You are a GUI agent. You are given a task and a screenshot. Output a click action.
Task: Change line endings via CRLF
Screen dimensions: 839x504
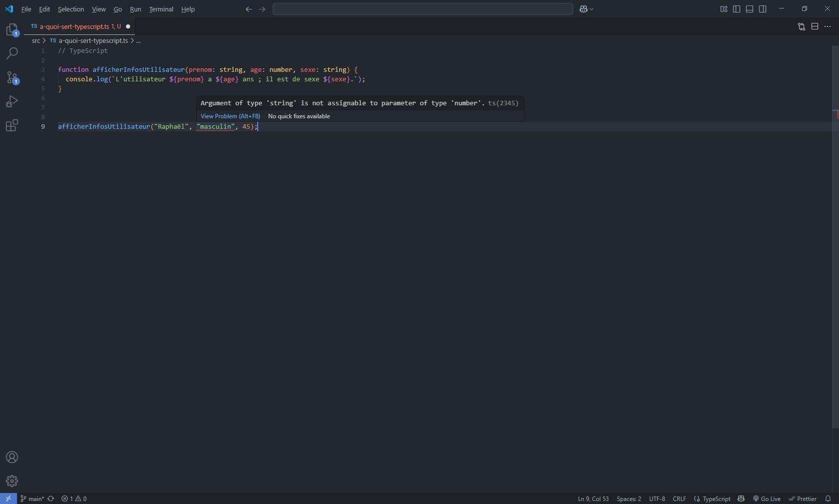tap(679, 499)
